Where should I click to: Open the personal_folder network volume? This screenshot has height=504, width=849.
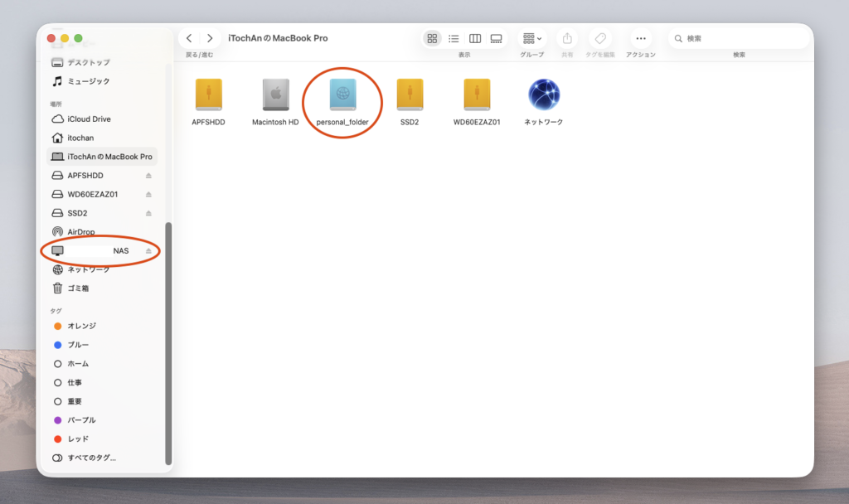pyautogui.click(x=342, y=95)
